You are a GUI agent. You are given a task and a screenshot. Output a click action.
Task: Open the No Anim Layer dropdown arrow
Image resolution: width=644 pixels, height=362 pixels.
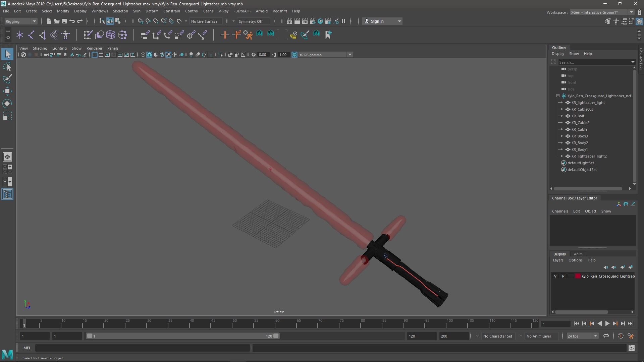point(521,336)
